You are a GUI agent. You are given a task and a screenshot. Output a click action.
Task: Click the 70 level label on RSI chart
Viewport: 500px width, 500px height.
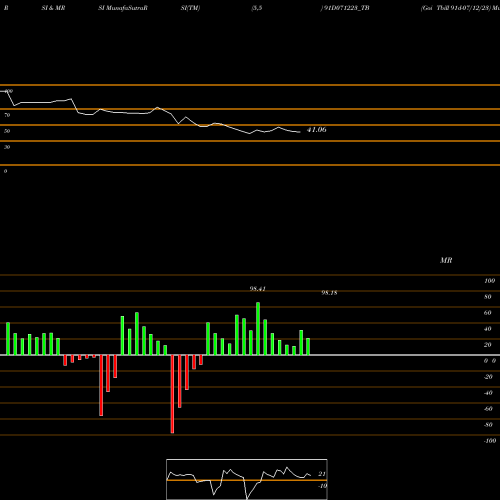click(7, 115)
